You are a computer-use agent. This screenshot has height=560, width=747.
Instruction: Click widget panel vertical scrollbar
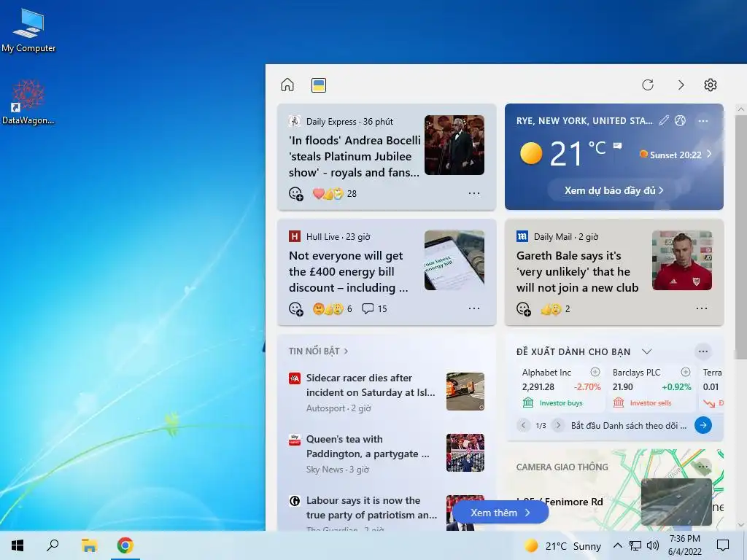741,238
